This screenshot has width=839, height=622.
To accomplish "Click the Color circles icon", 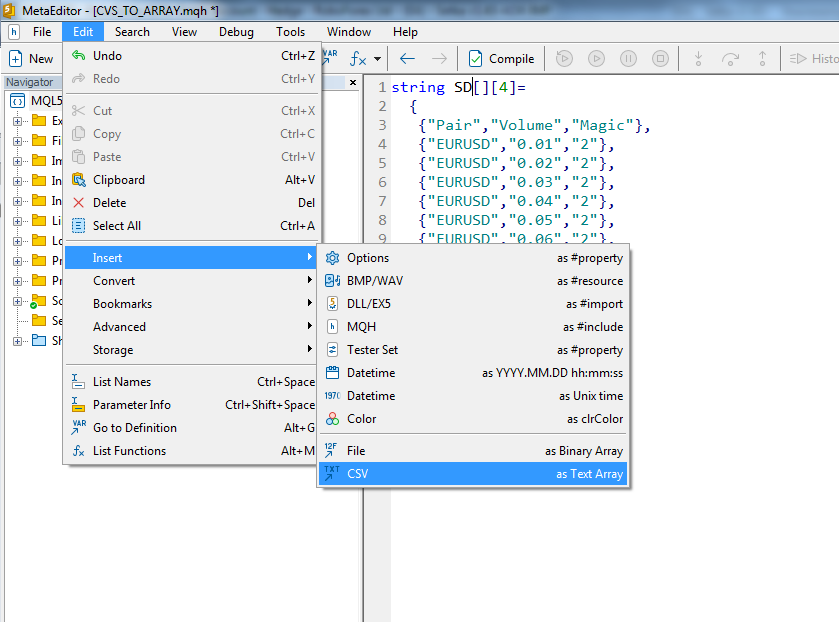I will (x=332, y=419).
